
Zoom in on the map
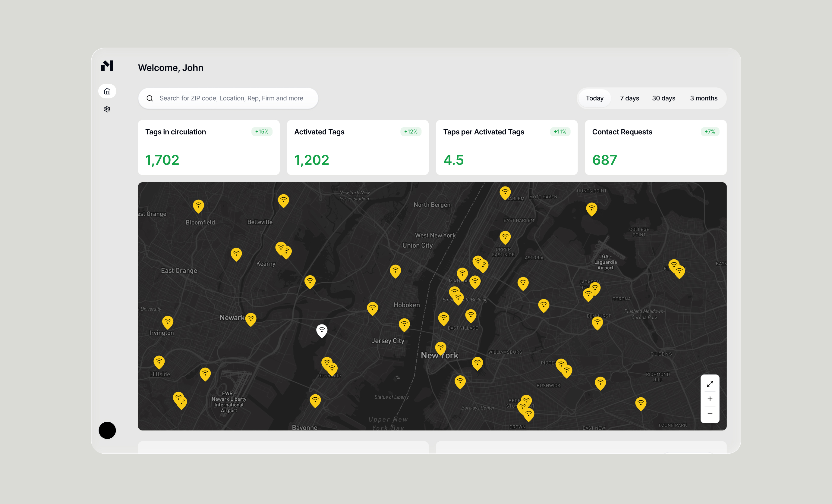click(710, 399)
